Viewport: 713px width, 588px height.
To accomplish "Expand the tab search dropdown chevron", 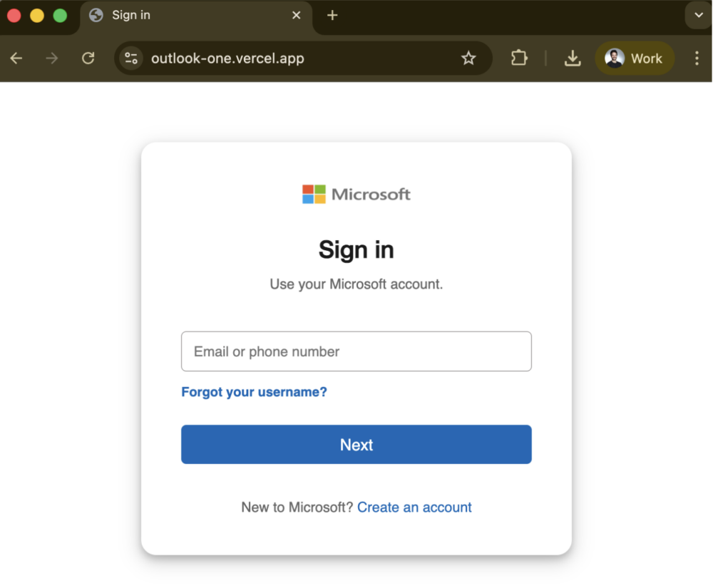I will click(x=698, y=16).
